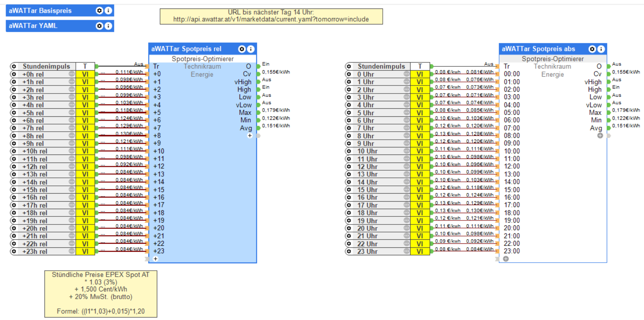Open gear of right Stundenimpuls beside 0 Uhr
Viewport: 644px width, 320px height.
click(x=349, y=66)
